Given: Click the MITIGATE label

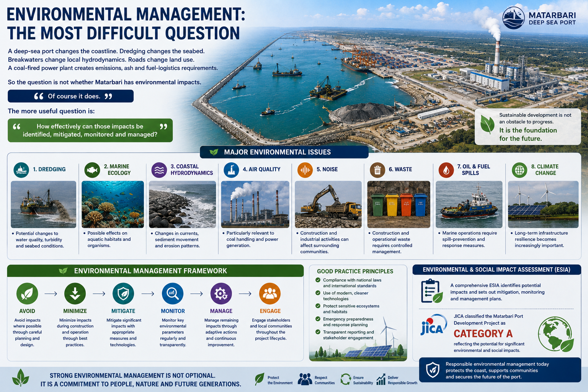Looking at the screenshot, I should pyautogui.click(x=123, y=311).
